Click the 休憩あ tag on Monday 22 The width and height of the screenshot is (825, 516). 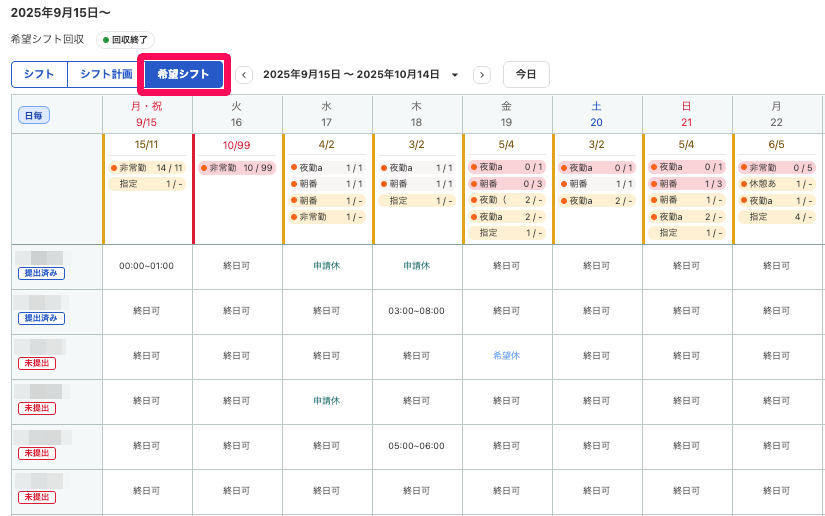[777, 184]
